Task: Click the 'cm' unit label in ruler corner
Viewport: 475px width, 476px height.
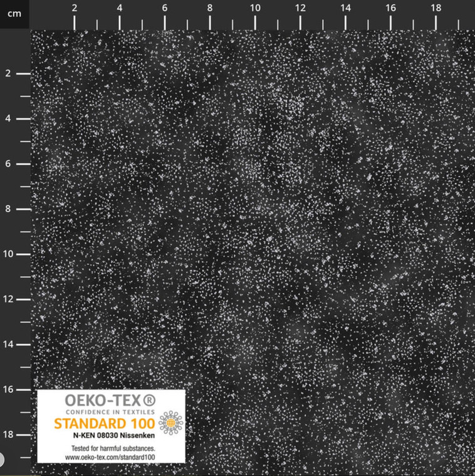Action: 14,14
